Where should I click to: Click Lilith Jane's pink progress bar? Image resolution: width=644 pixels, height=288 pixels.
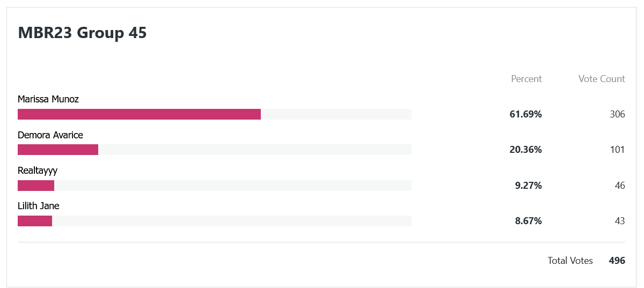click(35, 221)
